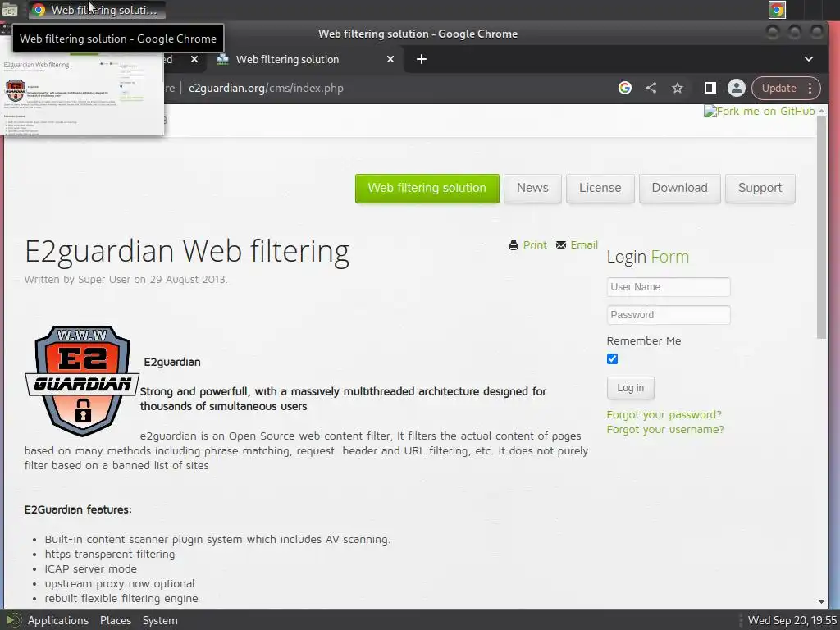
Task: Click the window preview thumbnail
Action: click(83, 94)
